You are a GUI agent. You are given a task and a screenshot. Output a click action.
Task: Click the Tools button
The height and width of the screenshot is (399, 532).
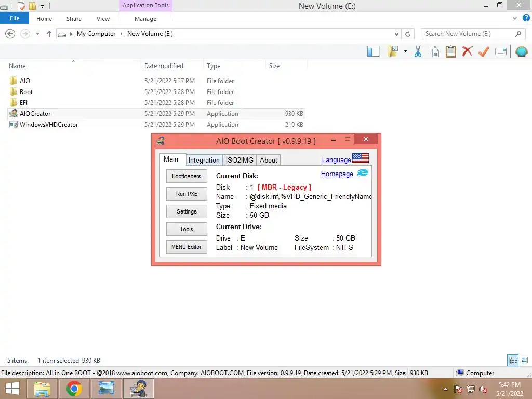[x=187, y=229]
